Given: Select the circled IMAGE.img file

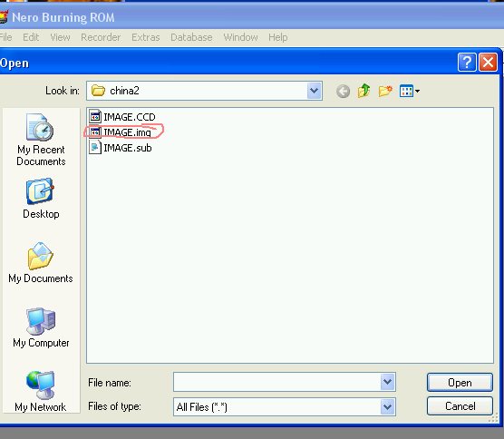Looking at the screenshot, I should [x=121, y=132].
